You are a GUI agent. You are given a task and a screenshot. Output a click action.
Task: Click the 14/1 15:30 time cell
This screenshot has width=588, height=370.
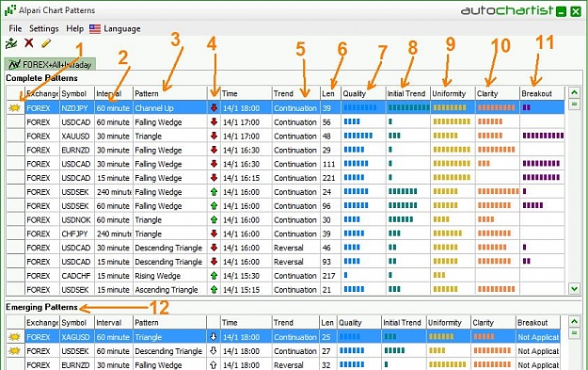pyautogui.click(x=246, y=276)
